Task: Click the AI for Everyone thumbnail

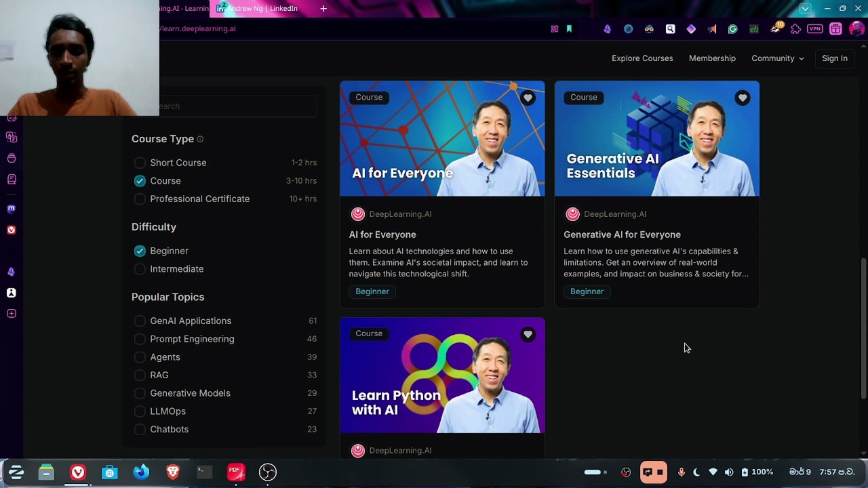Action: click(x=442, y=139)
